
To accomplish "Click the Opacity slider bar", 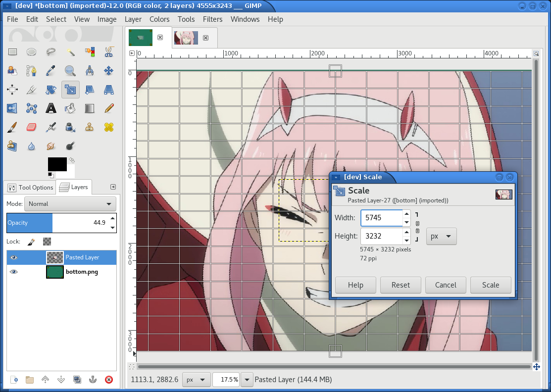I will click(57, 223).
